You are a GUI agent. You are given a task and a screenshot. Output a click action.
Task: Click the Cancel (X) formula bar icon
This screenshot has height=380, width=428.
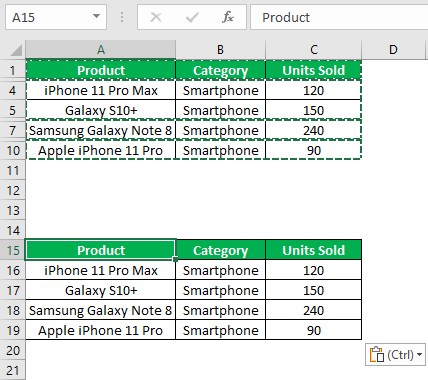pos(156,17)
